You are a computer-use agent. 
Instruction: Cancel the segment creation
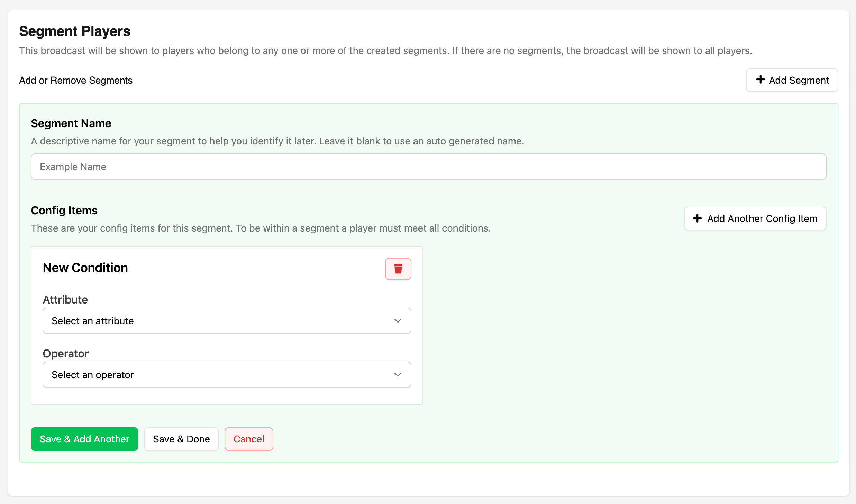[x=249, y=439]
